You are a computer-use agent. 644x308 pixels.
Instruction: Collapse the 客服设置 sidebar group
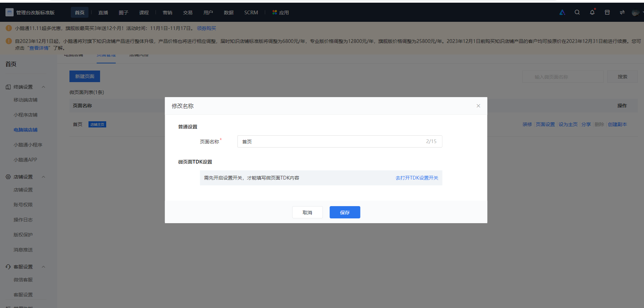43,267
